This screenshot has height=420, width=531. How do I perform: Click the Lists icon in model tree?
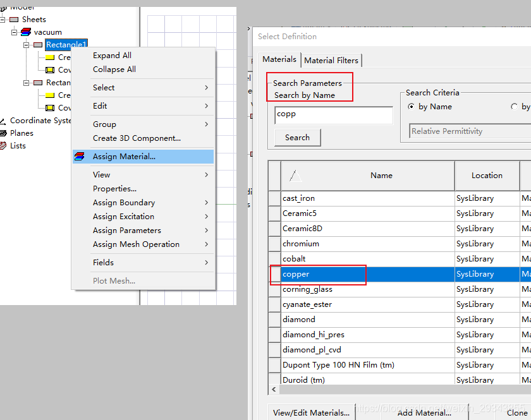[4, 146]
